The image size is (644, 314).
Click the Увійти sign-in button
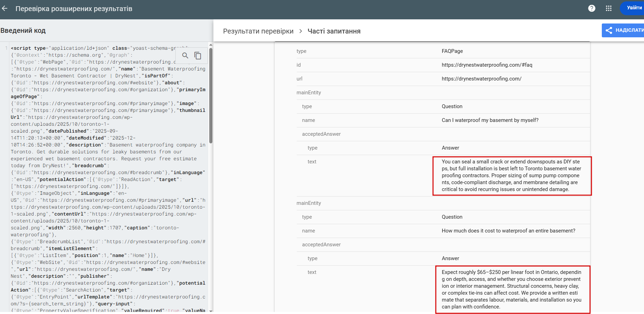pos(634,8)
